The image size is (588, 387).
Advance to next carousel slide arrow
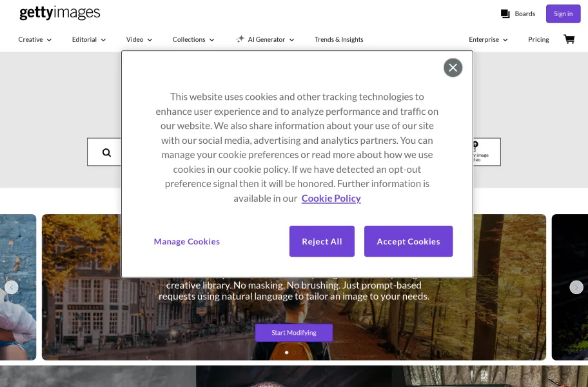coord(576,287)
